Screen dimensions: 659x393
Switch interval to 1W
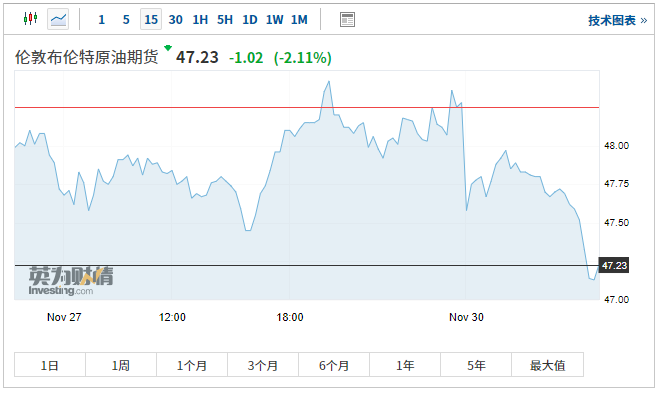click(274, 20)
